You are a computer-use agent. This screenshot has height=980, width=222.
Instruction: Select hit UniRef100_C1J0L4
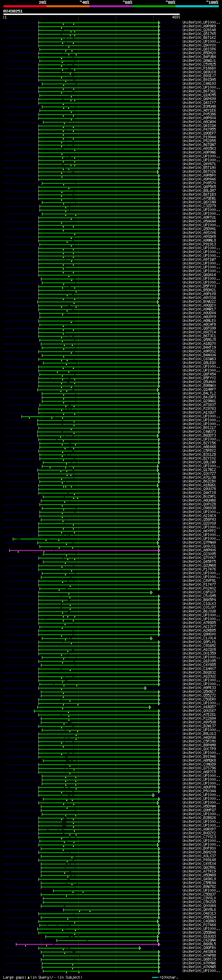[x=199, y=638]
